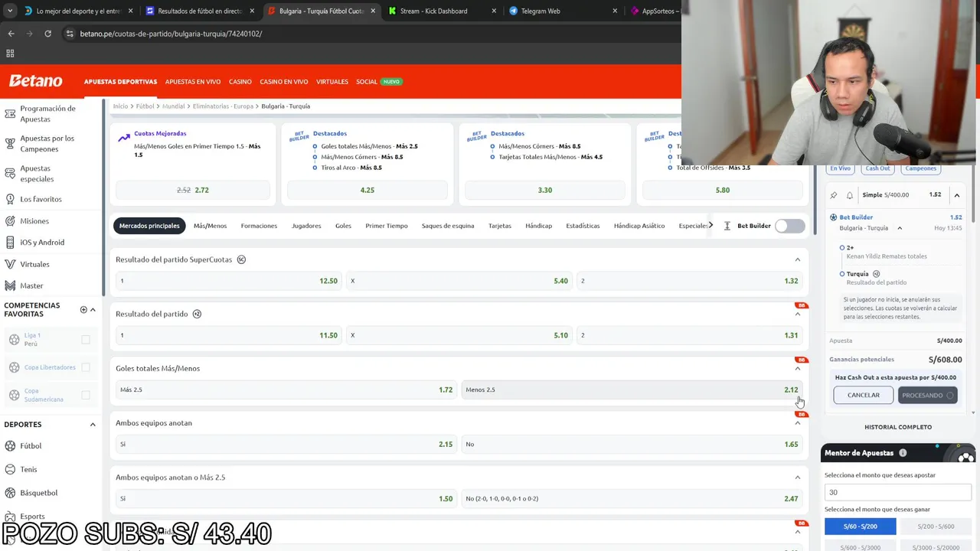Open Virtuales sidebar icon
This screenshot has height=551, width=980.
pyautogui.click(x=10, y=264)
